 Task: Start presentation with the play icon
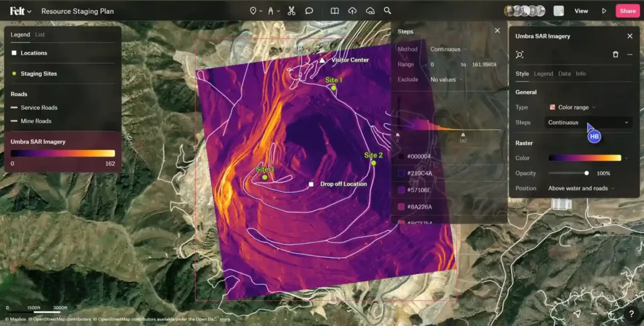pos(604,11)
